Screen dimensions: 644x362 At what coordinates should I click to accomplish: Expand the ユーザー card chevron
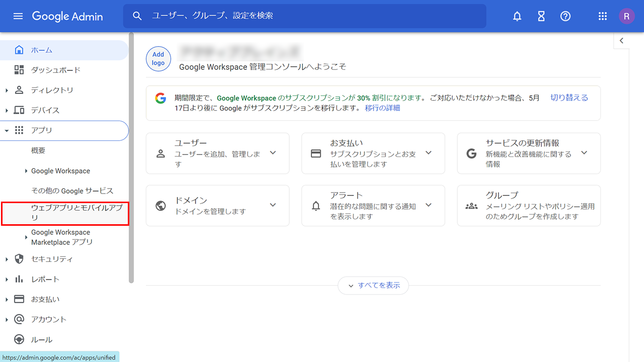(273, 153)
